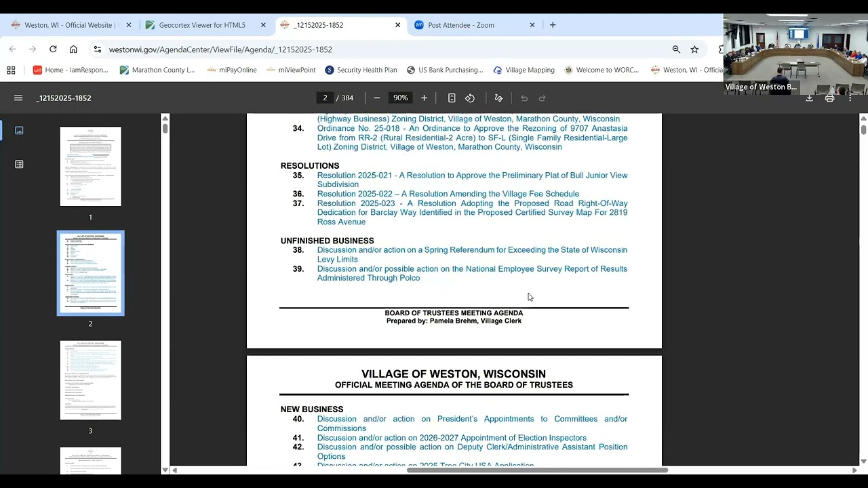Show the document outline in the sidebar
The height and width of the screenshot is (488, 868).
(x=19, y=164)
